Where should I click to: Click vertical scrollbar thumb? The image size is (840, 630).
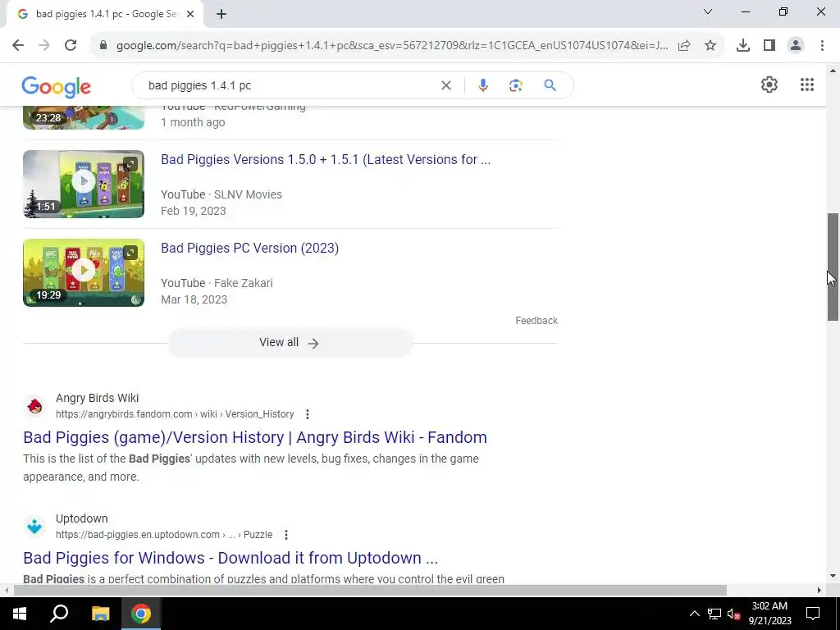[833, 267]
